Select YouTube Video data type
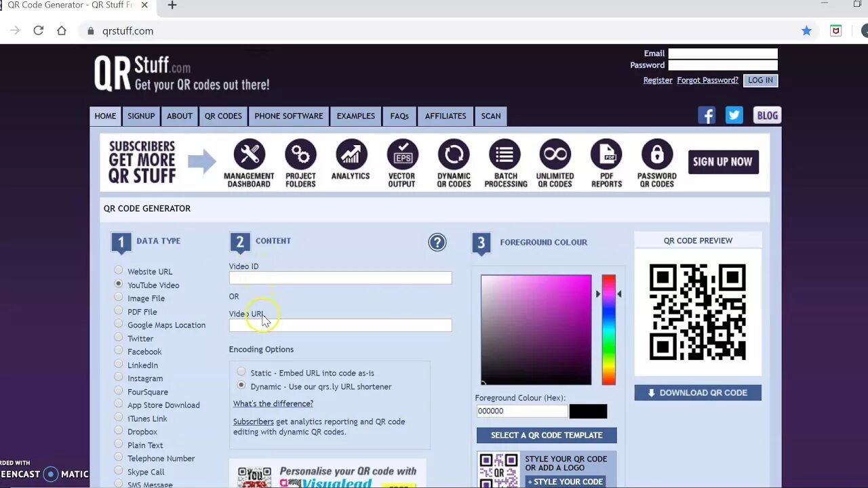The image size is (868, 488). (119, 283)
